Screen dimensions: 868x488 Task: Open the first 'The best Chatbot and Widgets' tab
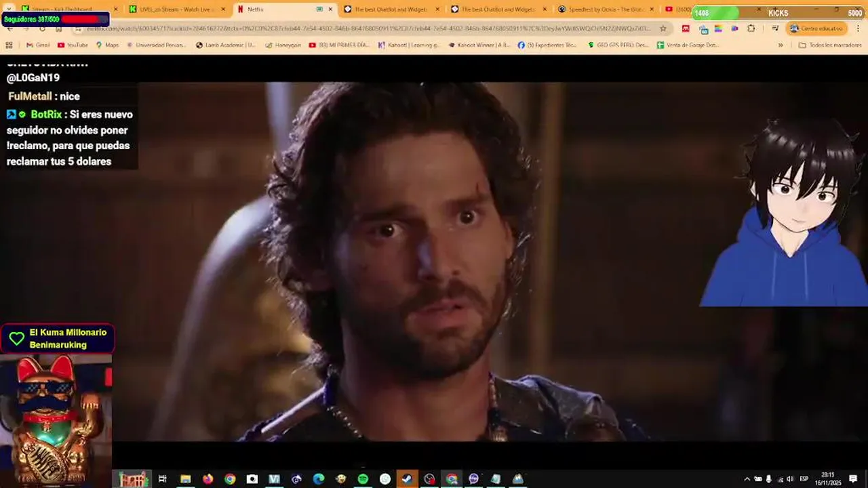tap(390, 9)
